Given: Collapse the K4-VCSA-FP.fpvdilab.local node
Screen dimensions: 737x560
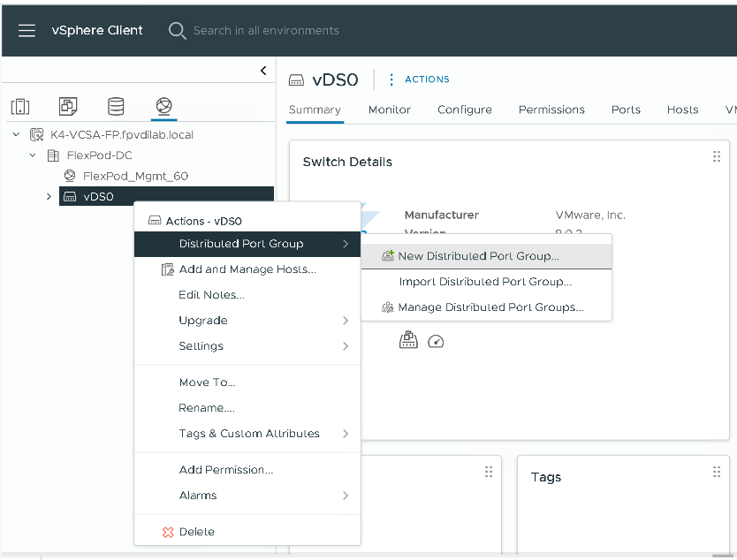Looking at the screenshot, I should tap(17, 135).
